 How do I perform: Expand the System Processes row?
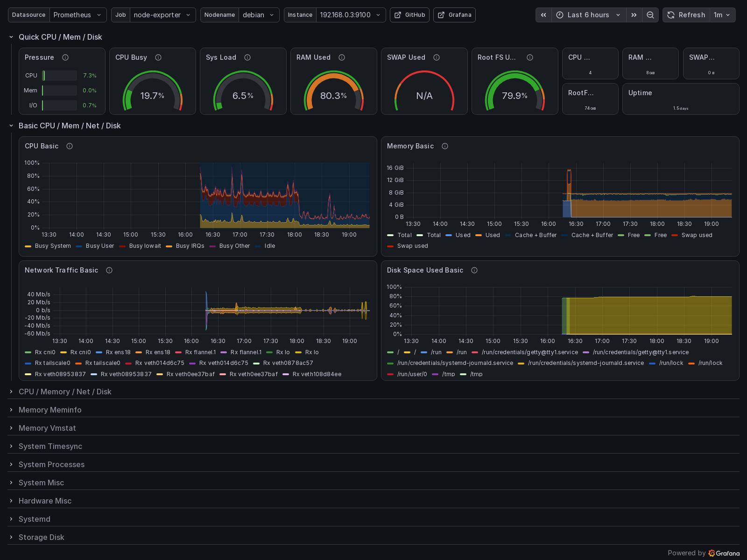(x=51, y=464)
